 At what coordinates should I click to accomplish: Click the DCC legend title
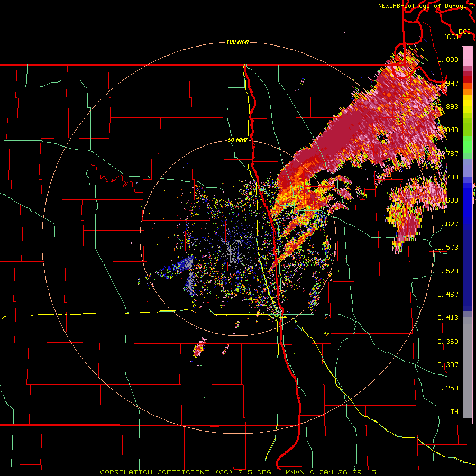(x=464, y=32)
